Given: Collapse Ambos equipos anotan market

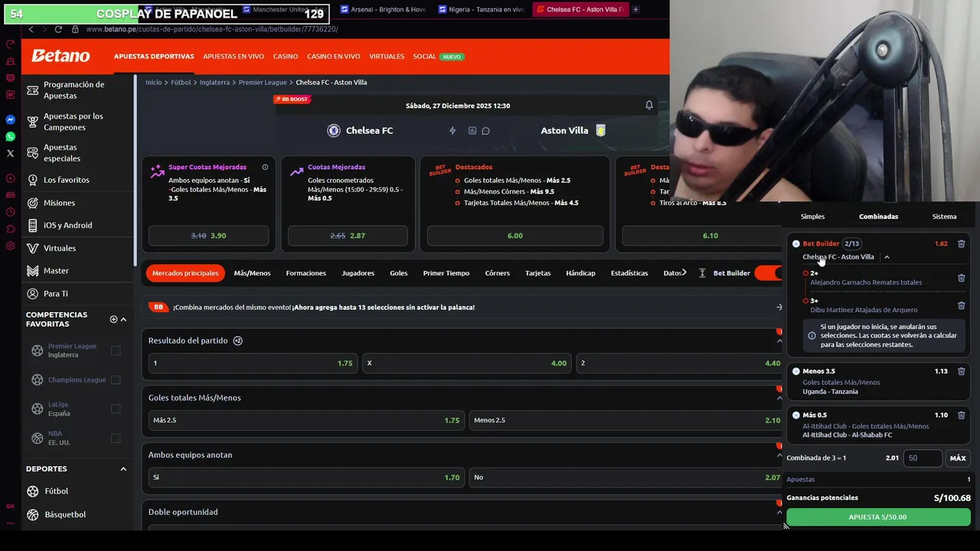Looking at the screenshot, I should (x=779, y=455).
